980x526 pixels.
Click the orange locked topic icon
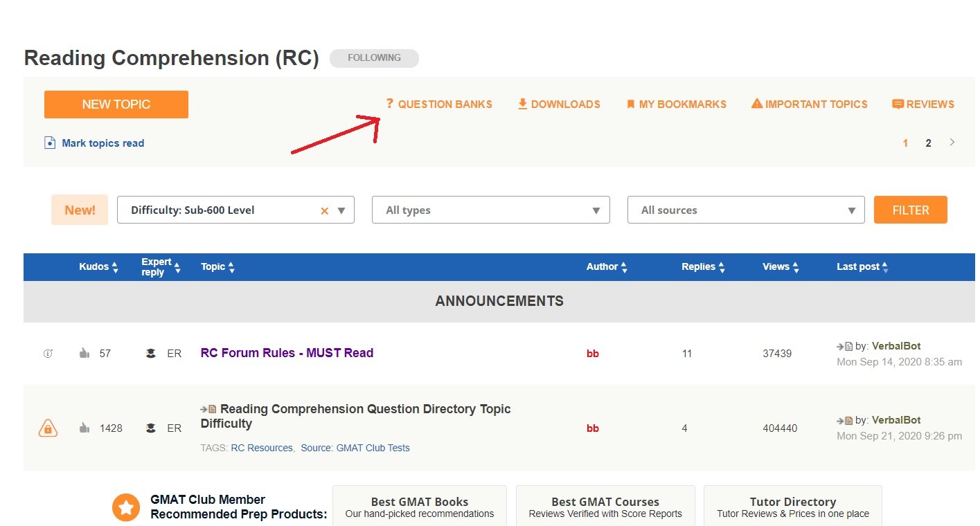tap(48, 428)
